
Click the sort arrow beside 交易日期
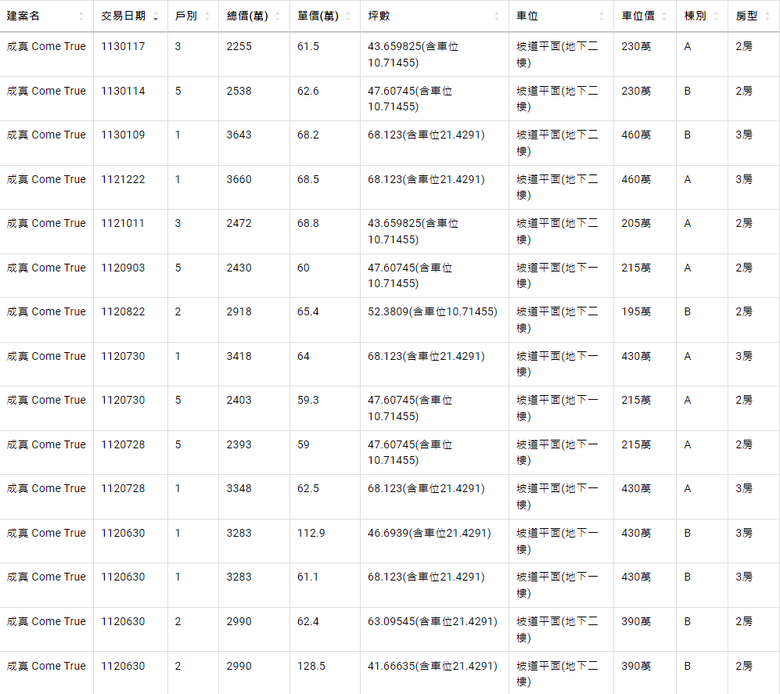click(156, 16)
